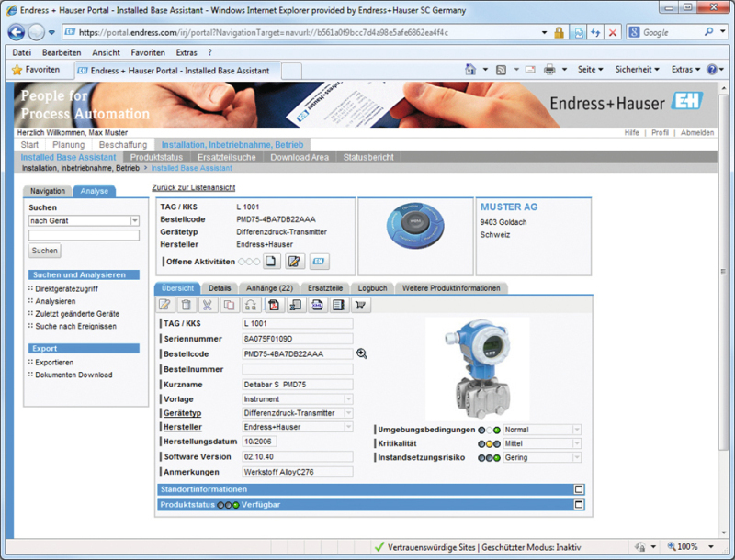Open the Logbuch tab
The image size is (735, 560).
(x=372, y=288)
